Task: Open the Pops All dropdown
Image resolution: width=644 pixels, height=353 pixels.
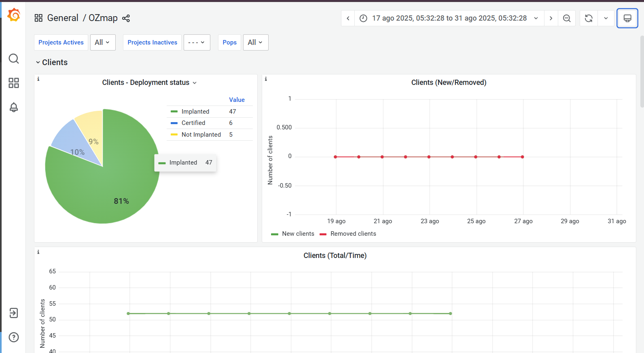Action: pos(256,42)
